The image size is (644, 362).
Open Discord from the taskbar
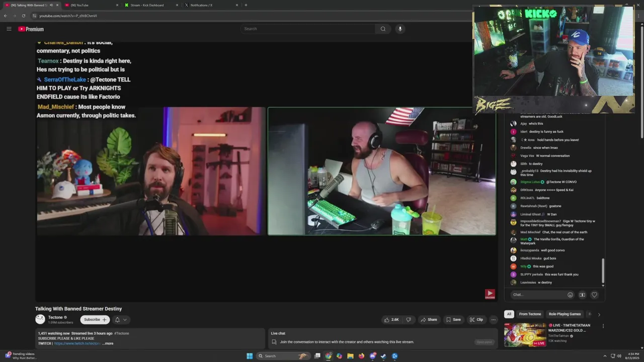pyautogui.click(x=373, y=356)
